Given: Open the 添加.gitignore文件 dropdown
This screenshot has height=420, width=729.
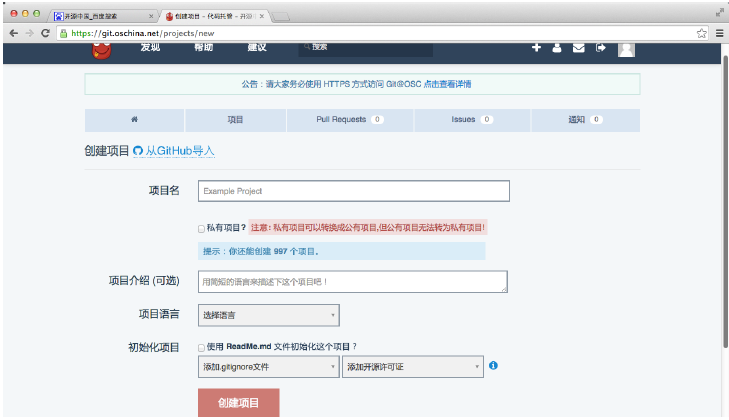Looking at the screenshot, I should (268, 367).
